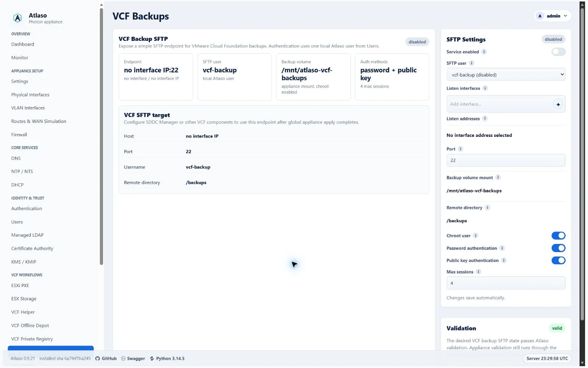Open NTP / NTS page
The image size is (588, 368).
coord(22,171)
